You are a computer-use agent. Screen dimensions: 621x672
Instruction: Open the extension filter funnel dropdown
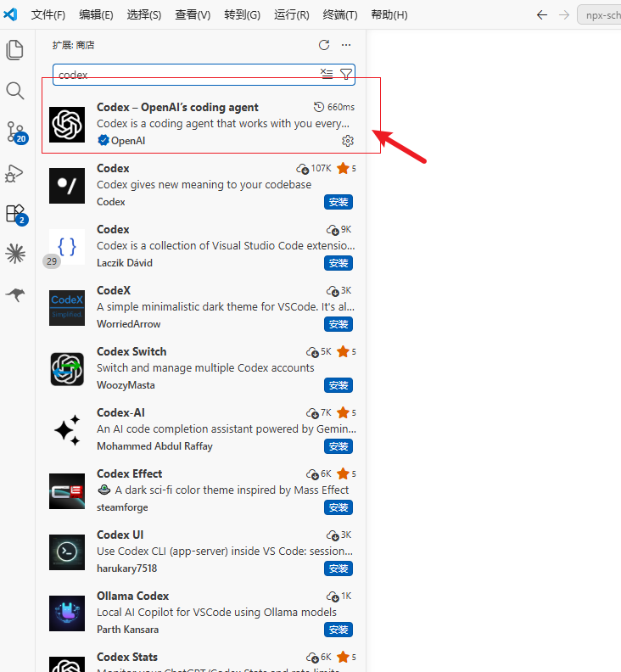coord(346,74)
